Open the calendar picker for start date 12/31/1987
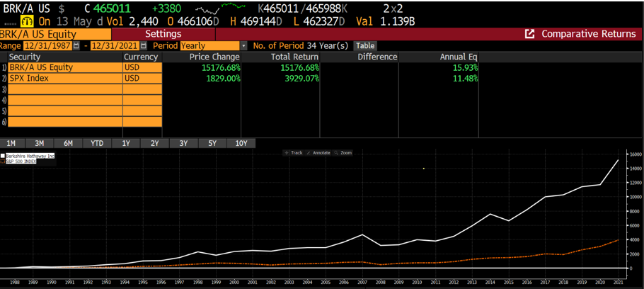The height and width of the screenshot is (289, 644). tap(76, 45)
